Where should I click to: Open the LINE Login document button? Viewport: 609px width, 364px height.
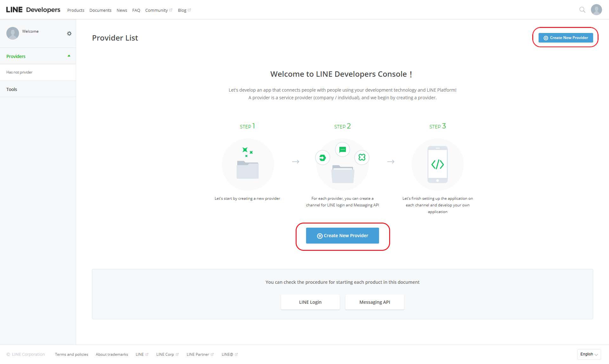310,302
